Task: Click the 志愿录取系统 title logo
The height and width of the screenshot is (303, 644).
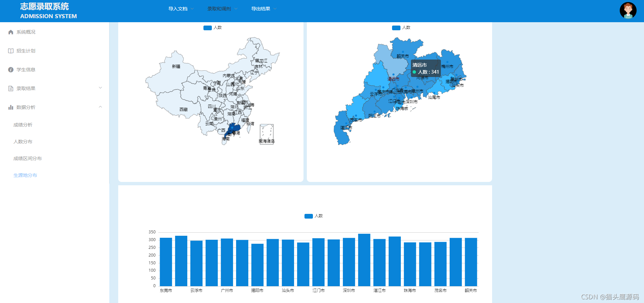Action: 44,6
